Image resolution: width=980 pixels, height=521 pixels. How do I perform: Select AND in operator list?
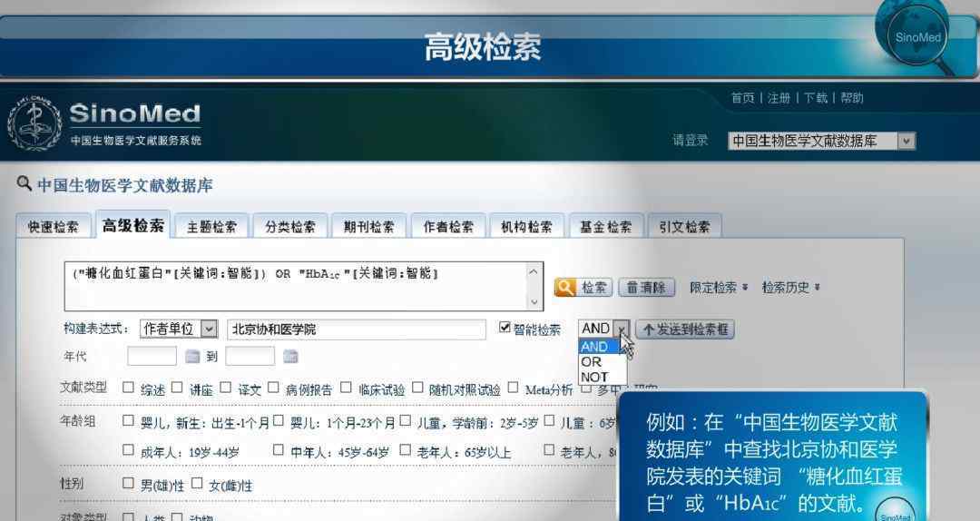point(600,347)
